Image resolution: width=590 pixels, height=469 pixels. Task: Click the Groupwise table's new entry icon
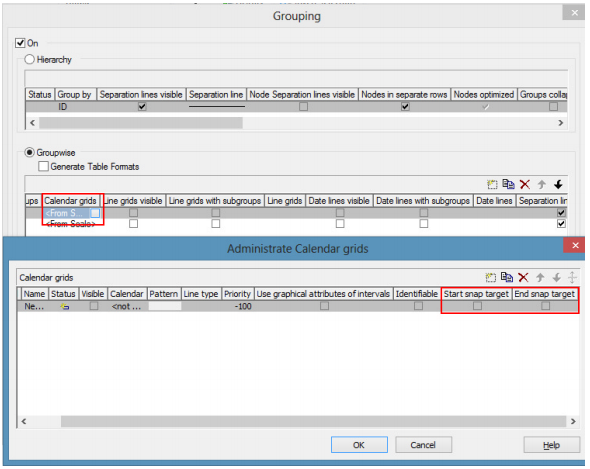point(492,184)
